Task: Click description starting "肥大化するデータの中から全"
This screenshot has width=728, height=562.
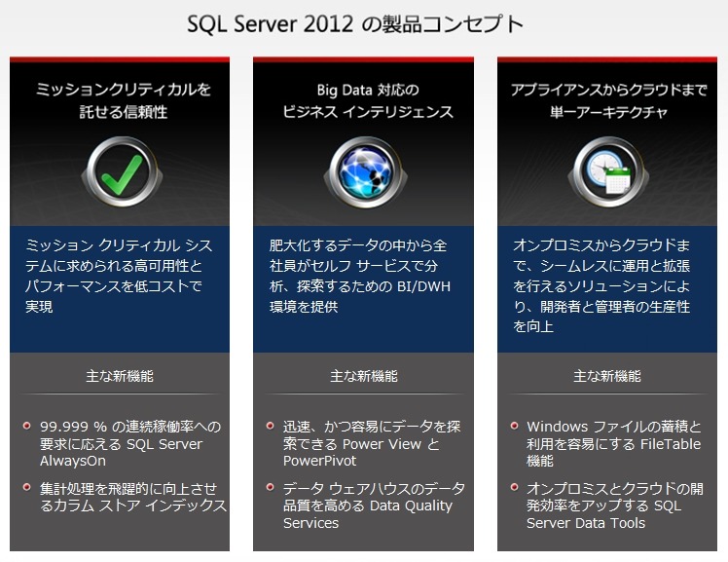Action: (360, 276)
